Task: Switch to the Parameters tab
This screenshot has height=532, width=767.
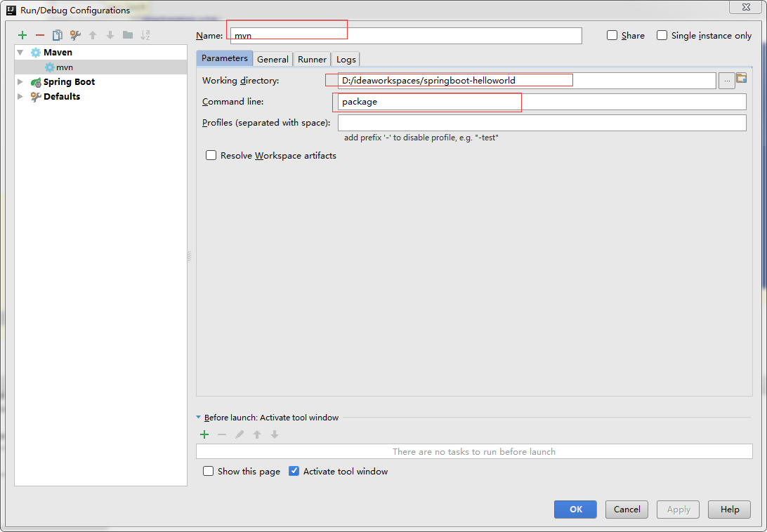Action: pyautogui.click(x=225, y=58)
